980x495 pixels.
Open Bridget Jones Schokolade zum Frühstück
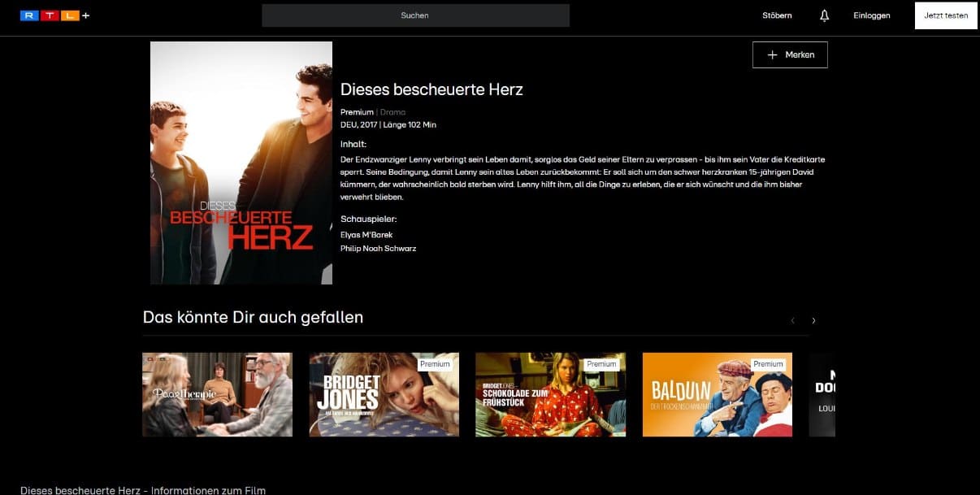pyautogui.click(x=550, y=394)
